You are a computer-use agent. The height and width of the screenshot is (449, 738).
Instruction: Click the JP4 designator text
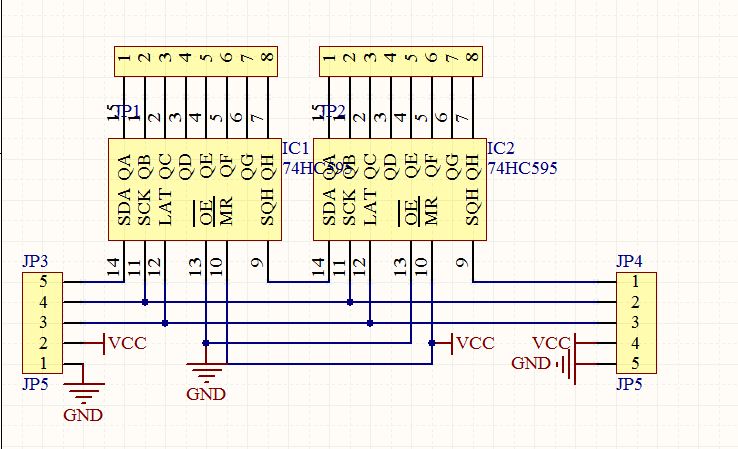coord(629,261)
